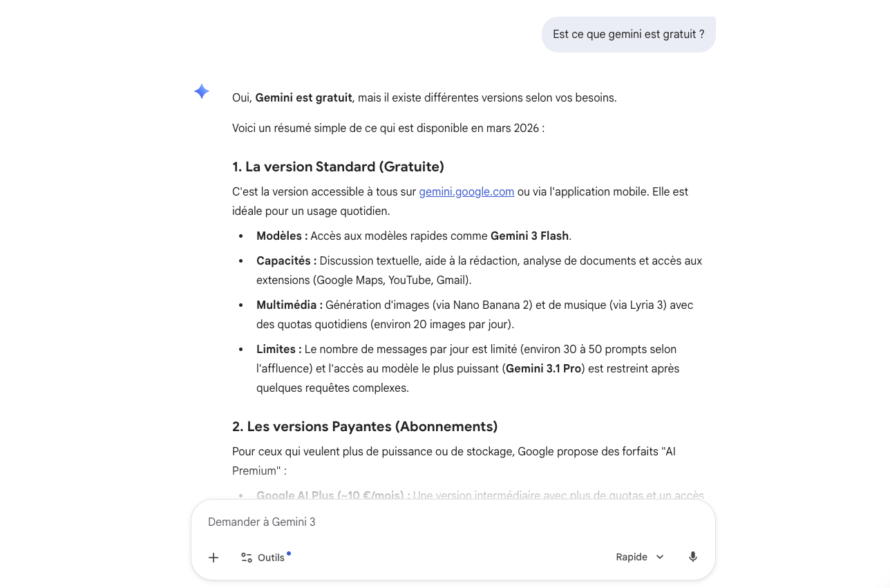Click the "Limites :" bullet label

[x=278, y=349]
